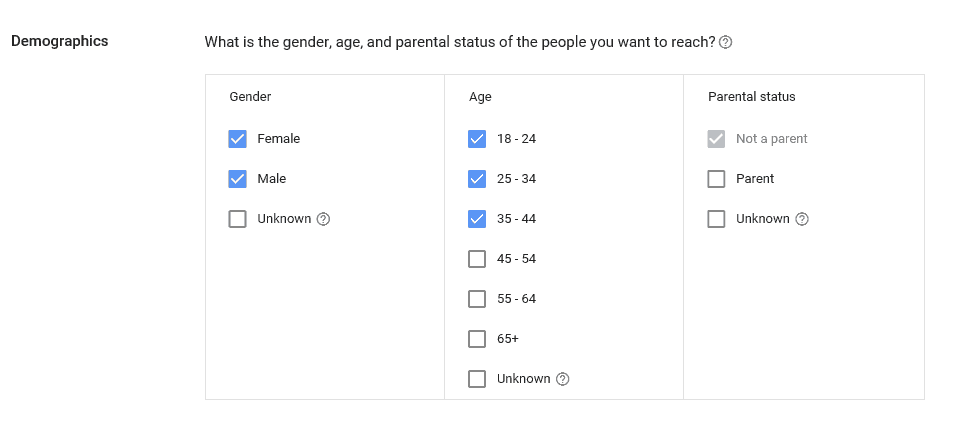Tick the 45 - 54 age checkbox
This screenshot has width=963, height=427.
(477, 259)
